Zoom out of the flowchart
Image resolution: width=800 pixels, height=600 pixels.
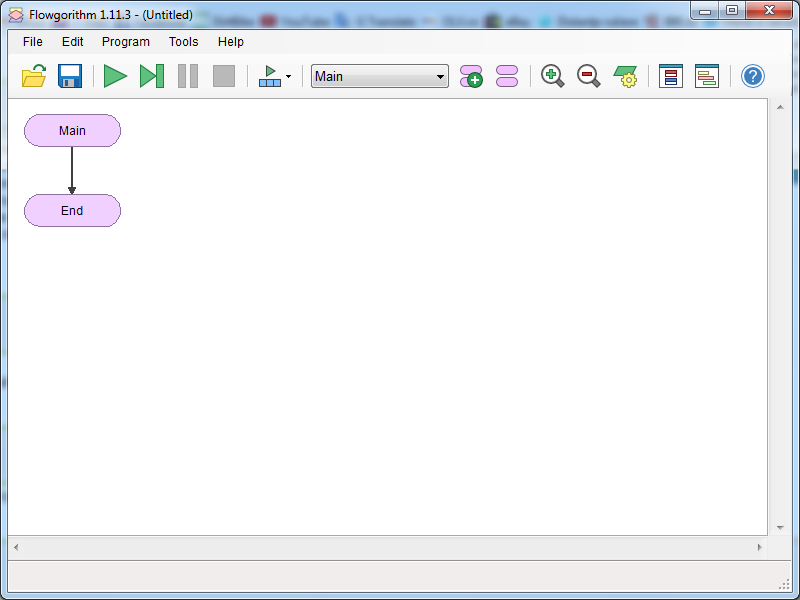(x=589, y=76)
